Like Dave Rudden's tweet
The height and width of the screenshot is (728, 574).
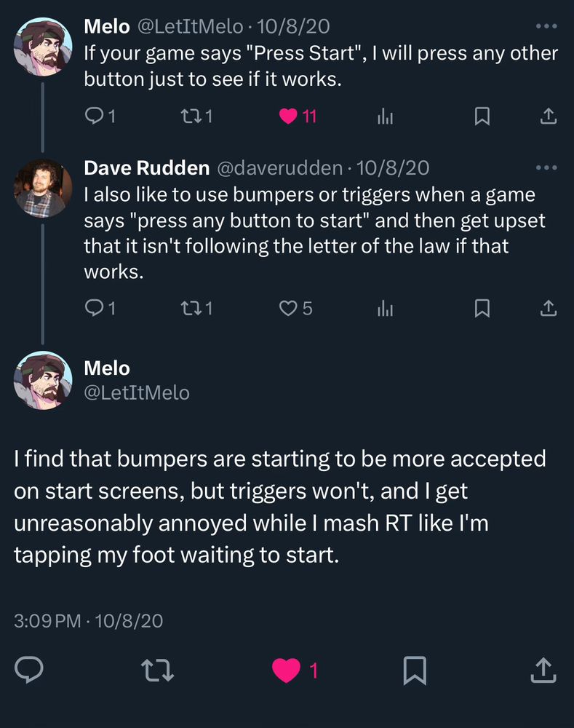pyautogui.click(x=288, y=309)
